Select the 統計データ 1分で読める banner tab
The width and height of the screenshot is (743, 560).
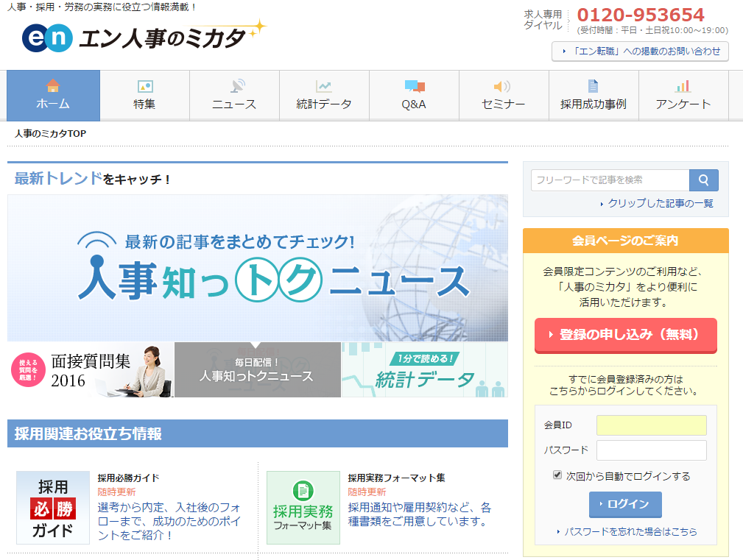point(424,370)
